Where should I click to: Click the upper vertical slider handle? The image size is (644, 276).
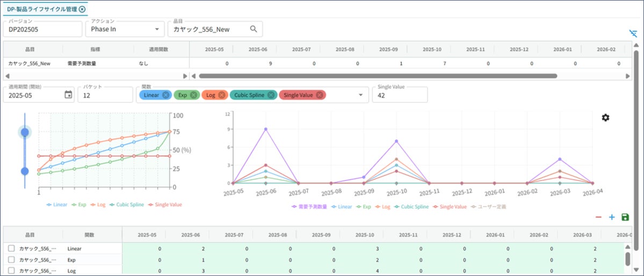pos(25,132)
